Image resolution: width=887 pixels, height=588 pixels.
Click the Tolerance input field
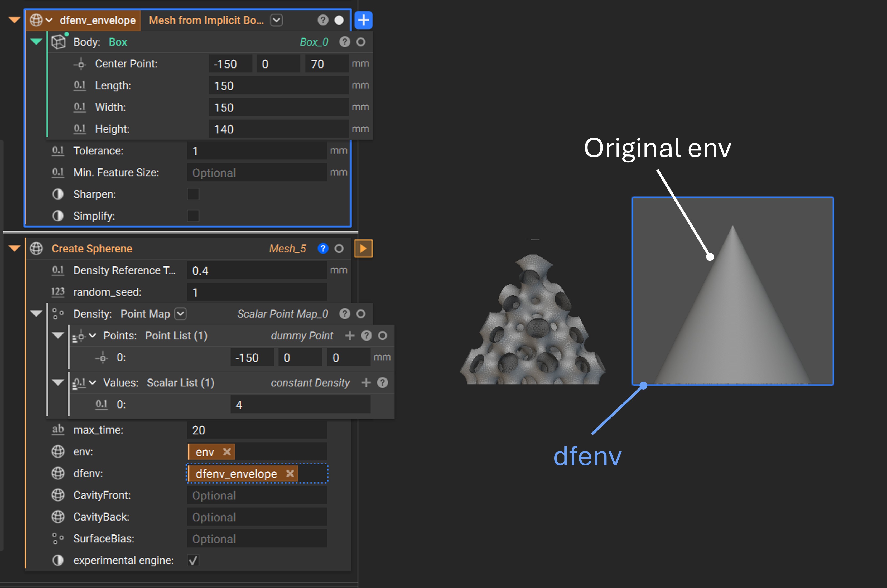(x=257, y=151)
